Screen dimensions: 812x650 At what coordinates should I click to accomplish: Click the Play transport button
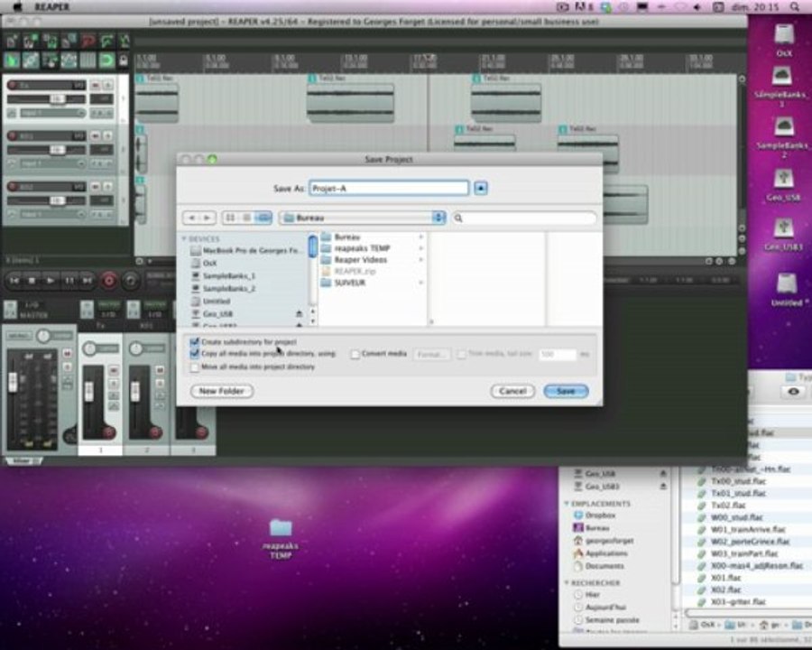coord(51,281)
